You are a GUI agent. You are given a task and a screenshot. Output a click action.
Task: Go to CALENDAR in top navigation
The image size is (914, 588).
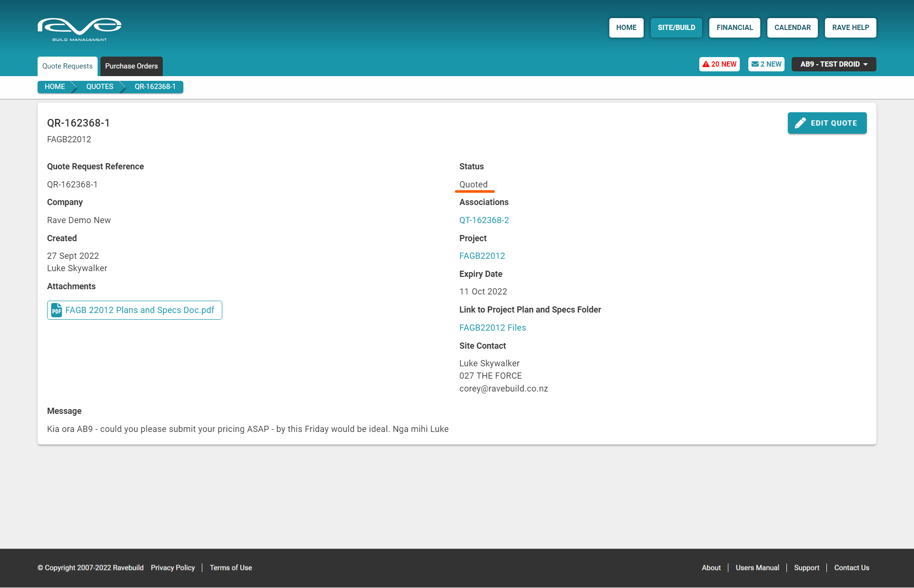[792, 28]
